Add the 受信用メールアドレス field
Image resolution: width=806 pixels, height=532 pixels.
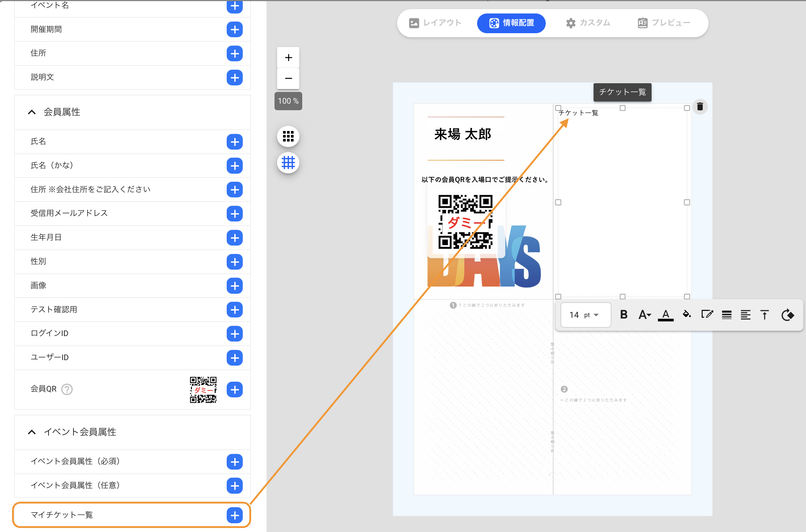[x=234, y=213]
